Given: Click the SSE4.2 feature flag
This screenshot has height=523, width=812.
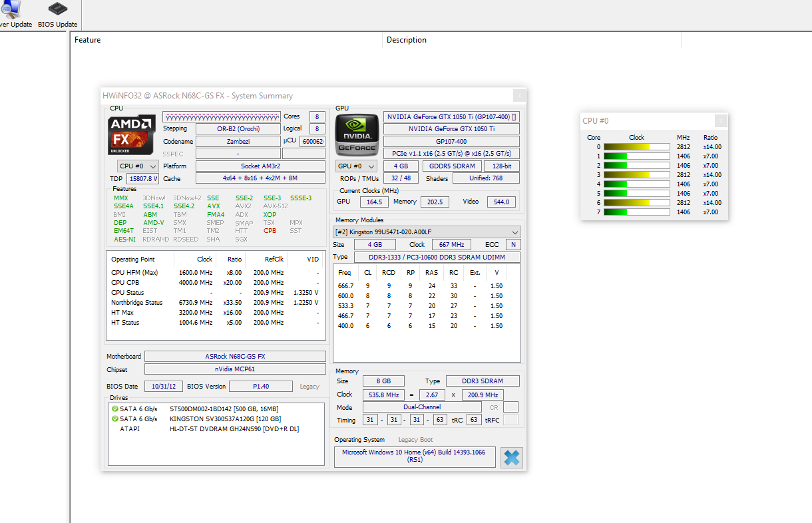Looking at the screenshot, I should point(184,206).
